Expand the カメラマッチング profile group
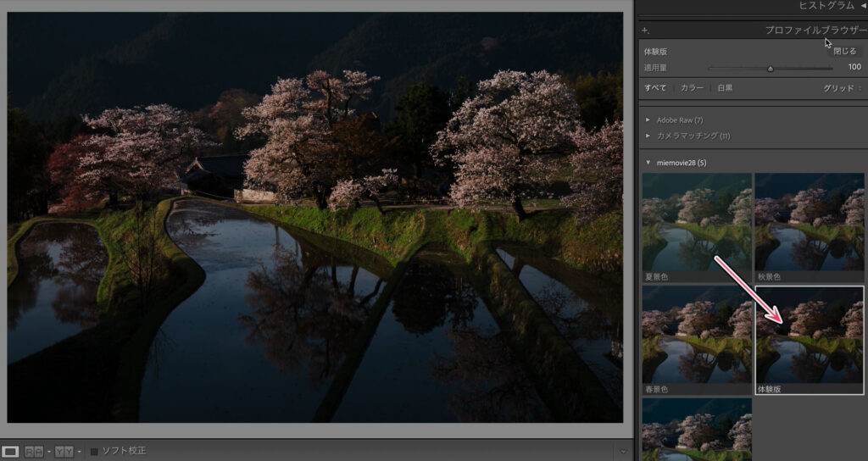868x461 pixels. (x=648, y=136)
